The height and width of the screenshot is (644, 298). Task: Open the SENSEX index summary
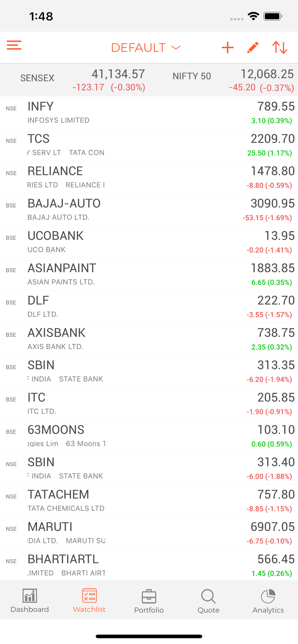[83, 80]
